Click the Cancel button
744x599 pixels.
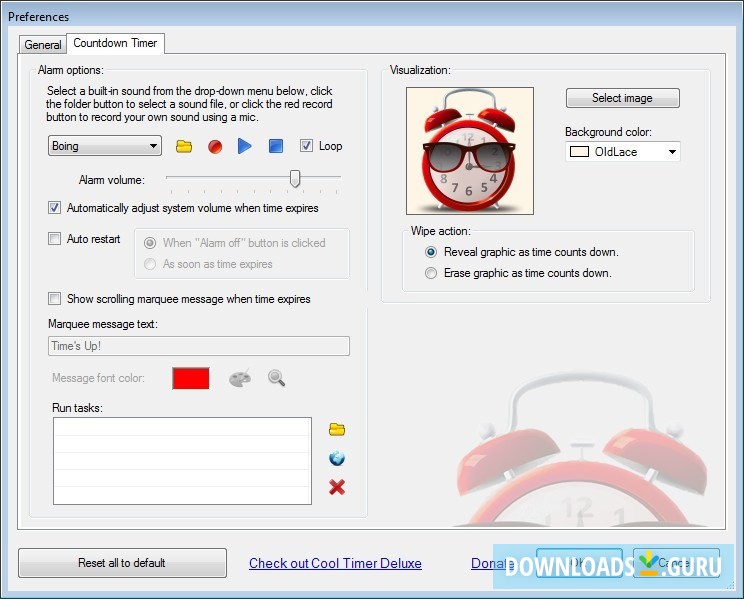tap(676, 563)
